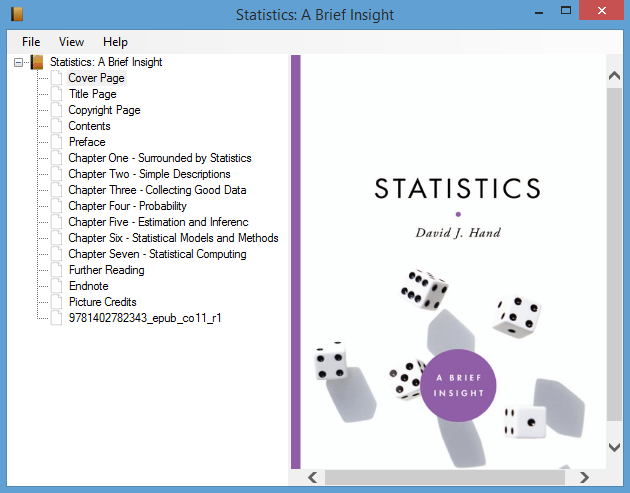Screen dimensions: 630x493
Task: Click the page icon beside Picture Credits
Action: [56, 302]
